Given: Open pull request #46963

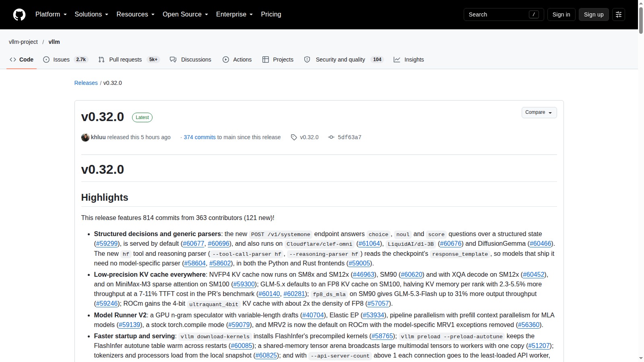Looking at the screenshot, I should [364, 275].
